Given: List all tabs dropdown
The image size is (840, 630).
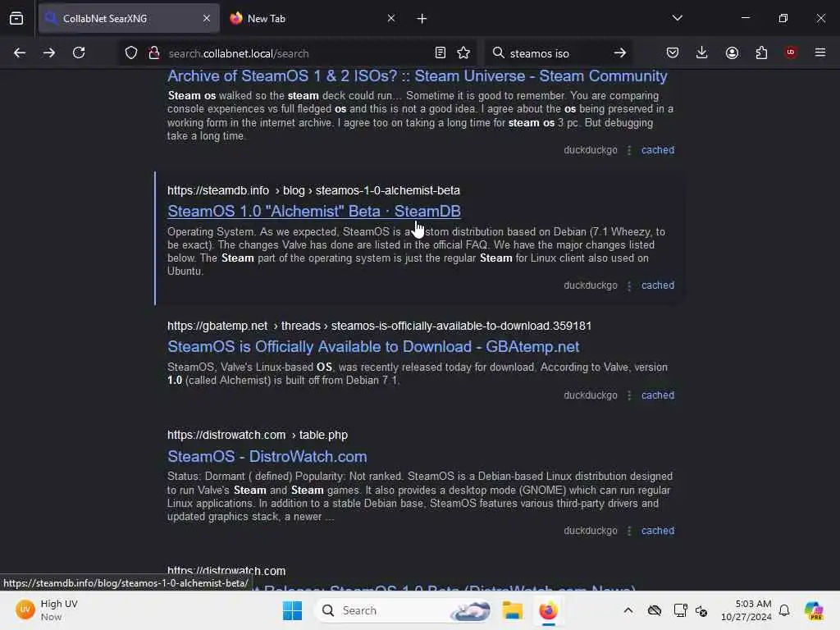Looking at the screenshot, I should tap(677, 18).
